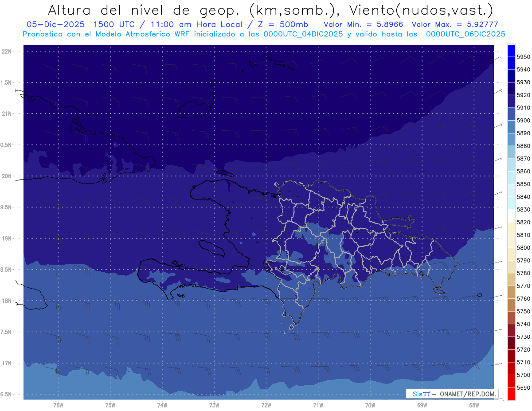
Task: Click the legend value '5790'
Action: [523, 260]
